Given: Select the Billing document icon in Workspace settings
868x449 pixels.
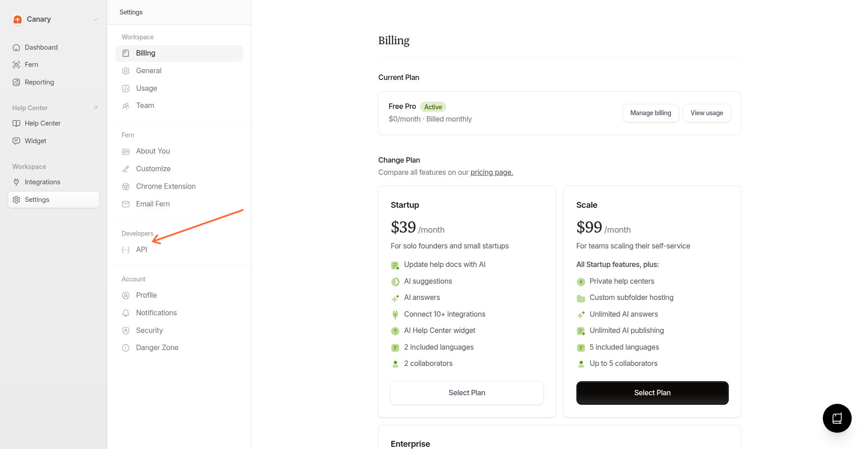Looking at the screenshot, I should tap(125, 53).
